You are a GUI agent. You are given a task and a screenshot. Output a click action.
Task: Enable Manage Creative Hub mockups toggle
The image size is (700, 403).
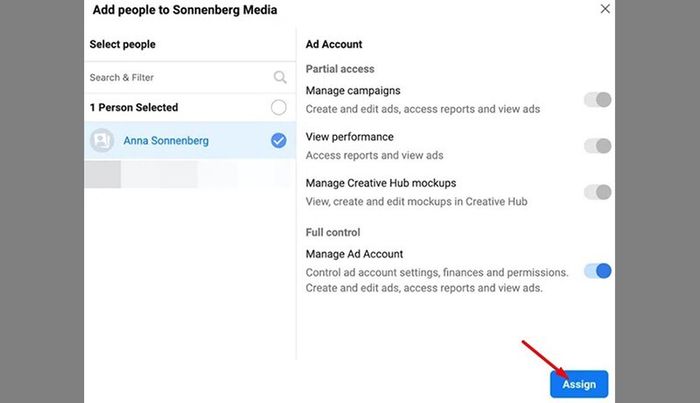pyautogui.click(x=597, y=192)
